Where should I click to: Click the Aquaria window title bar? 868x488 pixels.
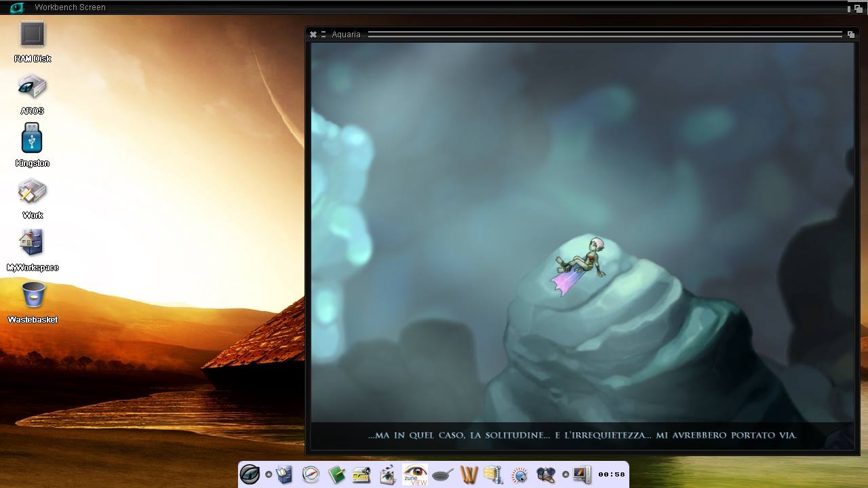(x=604, y=34)
